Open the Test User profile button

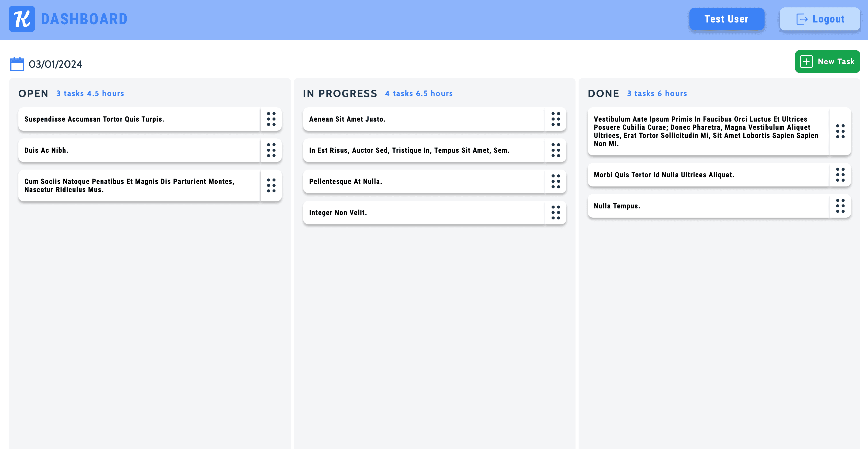[x=726, y=19]
